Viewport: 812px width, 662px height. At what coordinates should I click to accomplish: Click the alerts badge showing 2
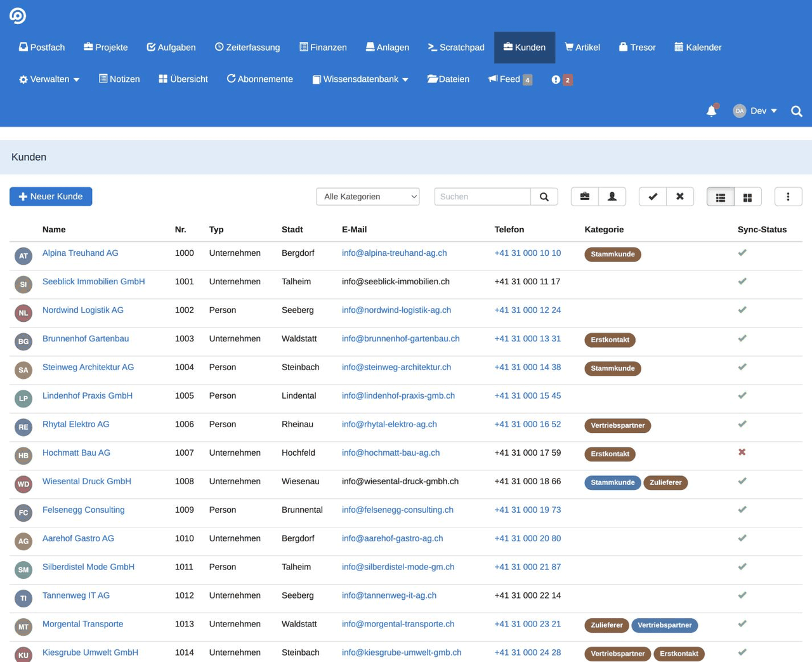coord(562,79)
